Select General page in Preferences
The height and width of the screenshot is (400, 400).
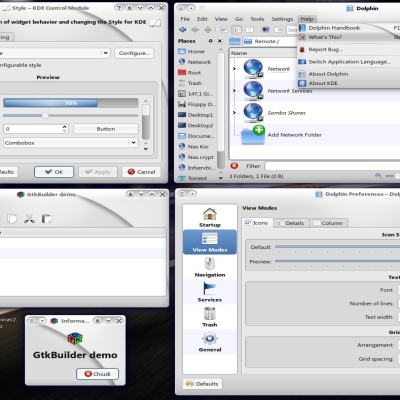pos(210,342)
